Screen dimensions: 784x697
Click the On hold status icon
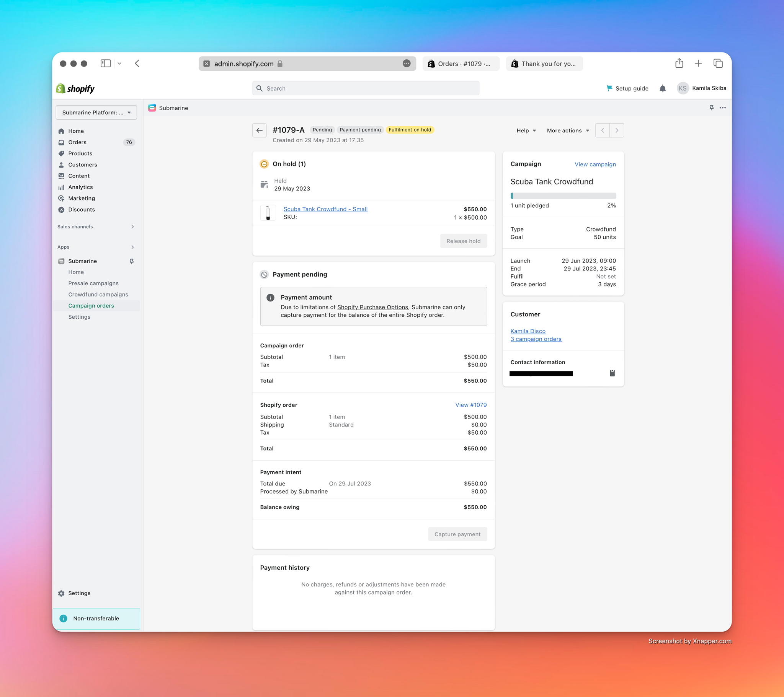[264, 164]
